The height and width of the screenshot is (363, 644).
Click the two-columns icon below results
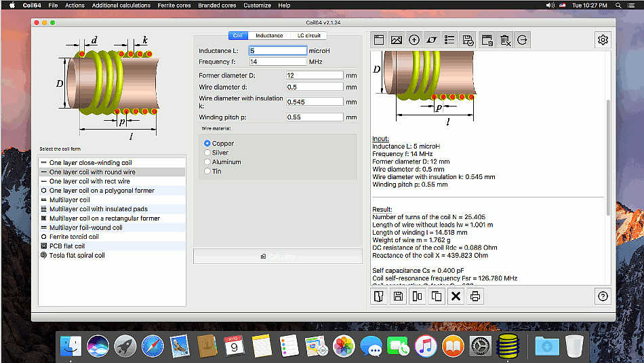(x=418, y=296)
